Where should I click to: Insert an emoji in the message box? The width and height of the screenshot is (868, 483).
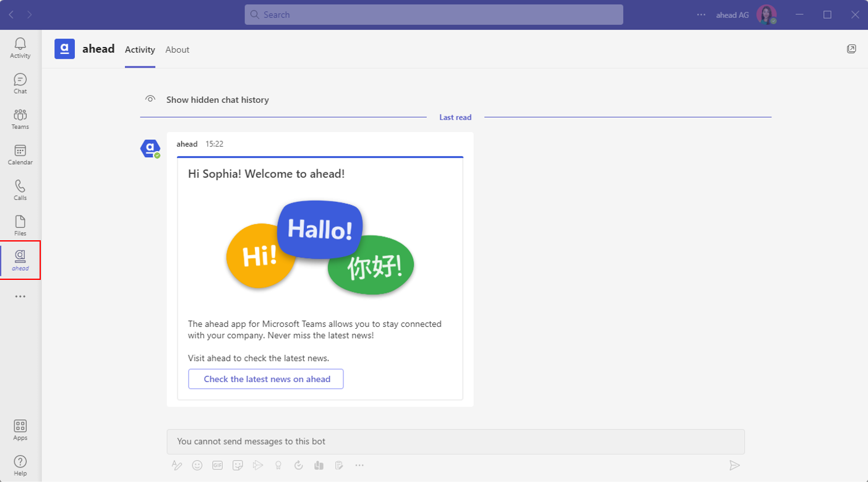point(197,465)
